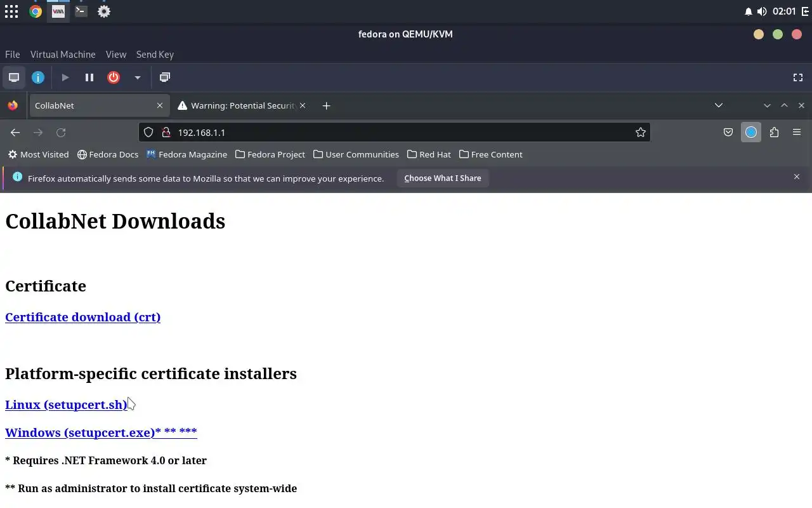Show virtual hardware details info
The image size is (812, 508).
(x=38, y=77)
